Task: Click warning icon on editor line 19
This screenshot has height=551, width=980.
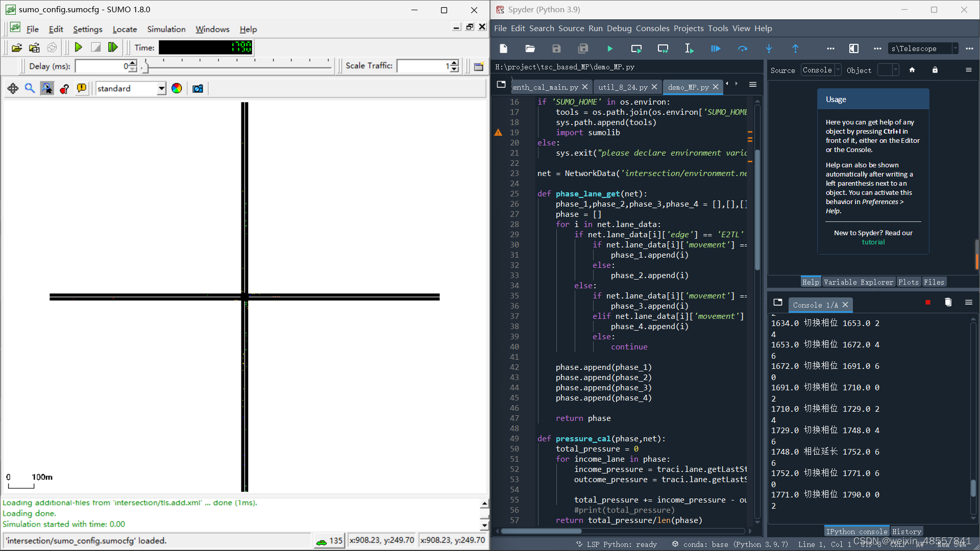Action: (x=498, y=132)
